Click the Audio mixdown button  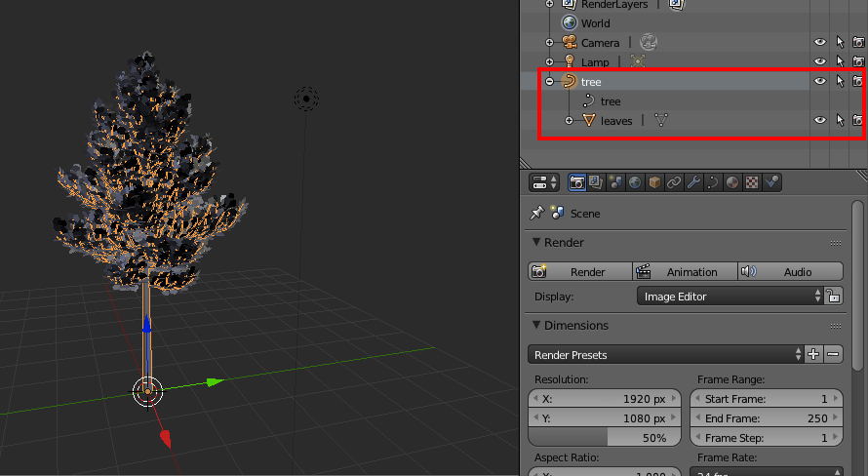[x=791, y=272]
